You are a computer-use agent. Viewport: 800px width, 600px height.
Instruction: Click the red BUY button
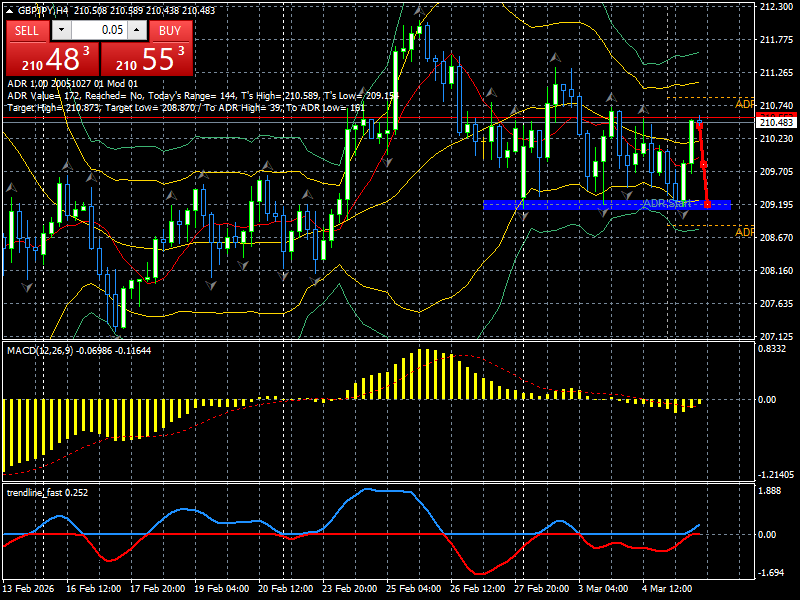tap(170, 31)
